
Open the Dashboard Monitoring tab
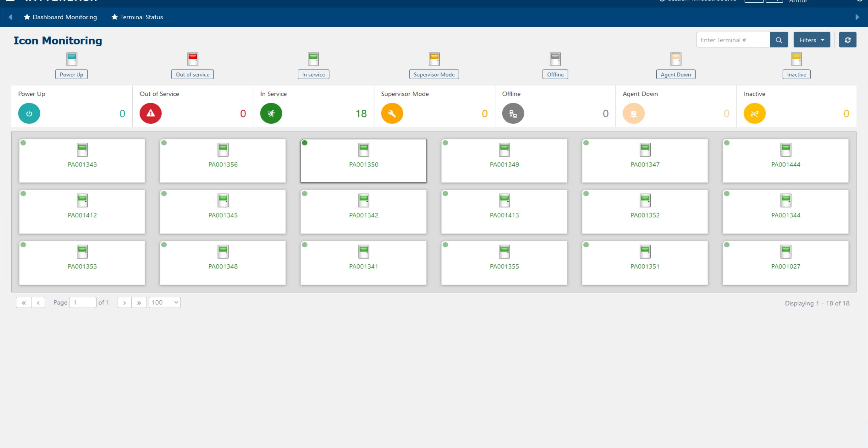[x=60, y=17]
